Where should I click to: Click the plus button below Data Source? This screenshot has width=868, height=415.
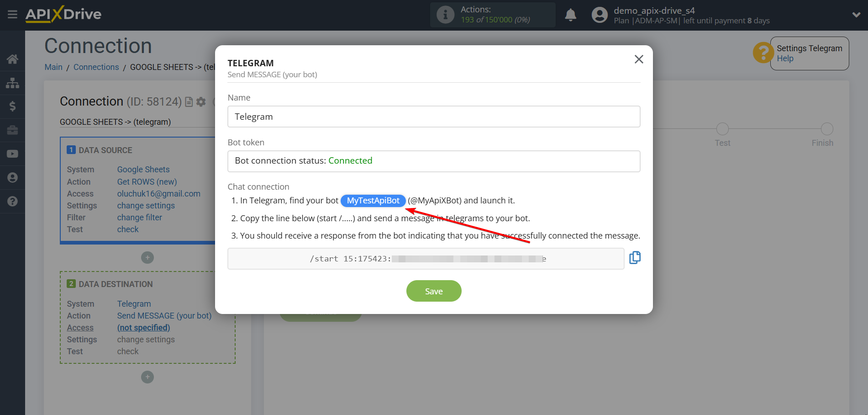[147, 257]
